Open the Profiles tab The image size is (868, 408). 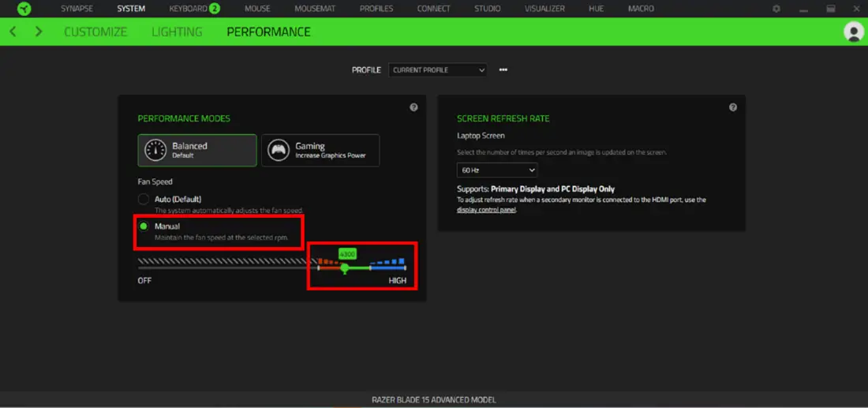click(376, 9)
